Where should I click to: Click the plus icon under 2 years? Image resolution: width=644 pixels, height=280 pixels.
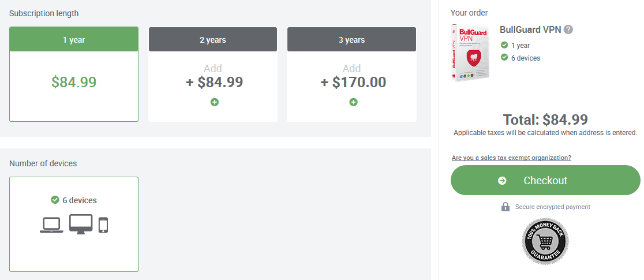click(215, 102)
